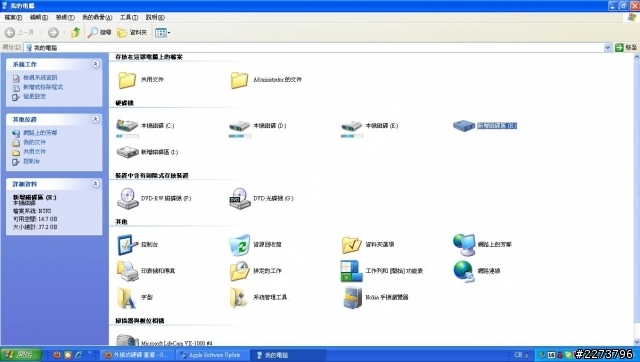Toggle the 資料夾 folders pane button
Viewport: 640px width, 362px height.
click(x=132, y=32)
